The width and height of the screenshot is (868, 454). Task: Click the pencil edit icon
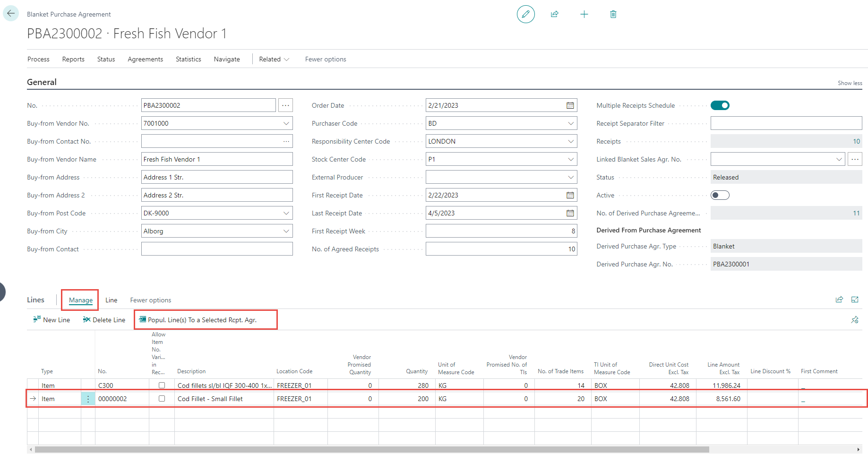[525, 14]
